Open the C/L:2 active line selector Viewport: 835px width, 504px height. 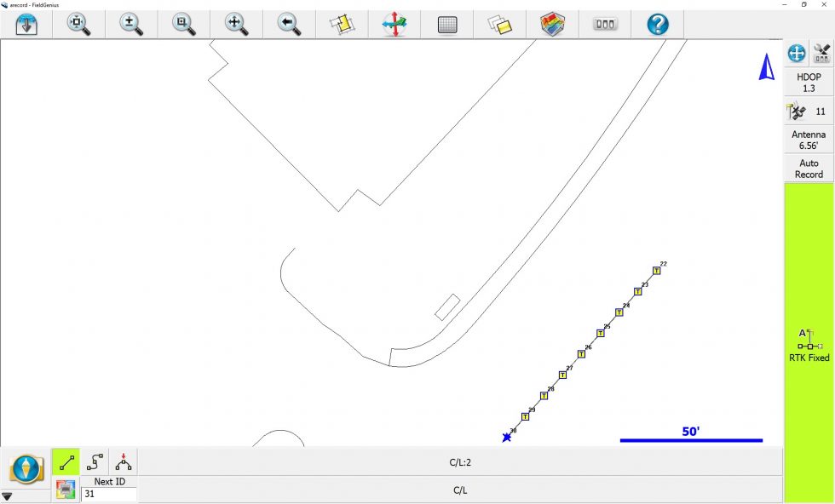(460, 462)
